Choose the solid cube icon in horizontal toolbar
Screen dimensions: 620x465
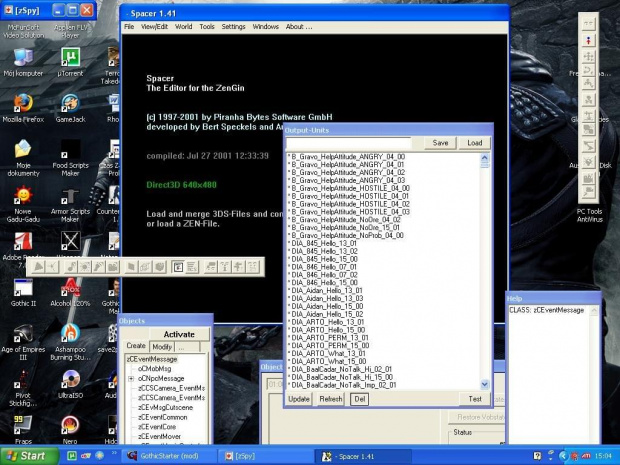tap(159, 267)
